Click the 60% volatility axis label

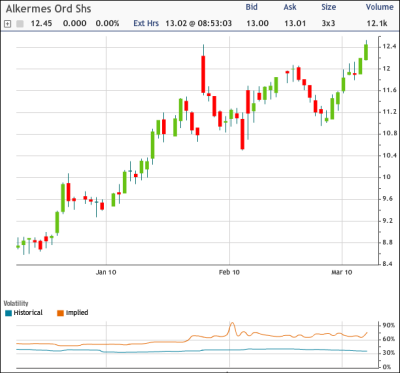pos(389,339)
